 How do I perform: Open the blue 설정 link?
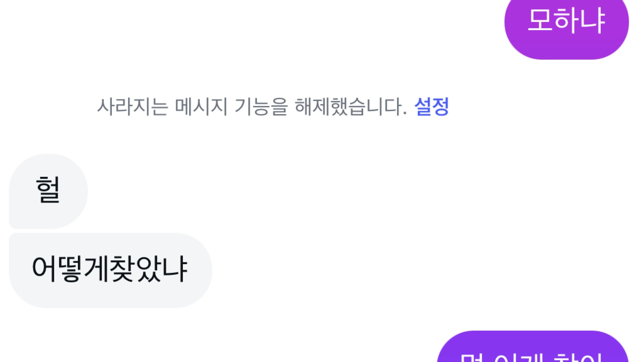pyautogui.click(x=431, y=107)
